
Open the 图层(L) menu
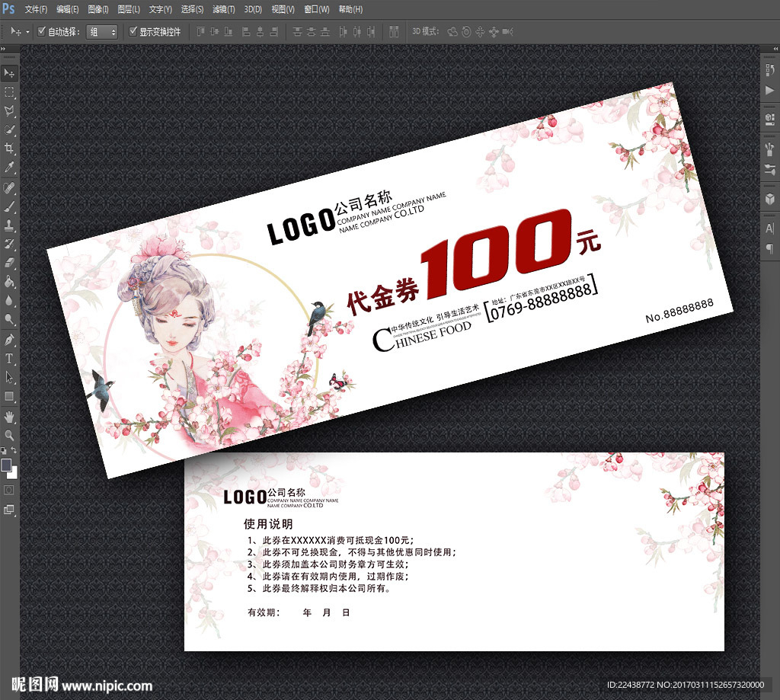point(128,9)
